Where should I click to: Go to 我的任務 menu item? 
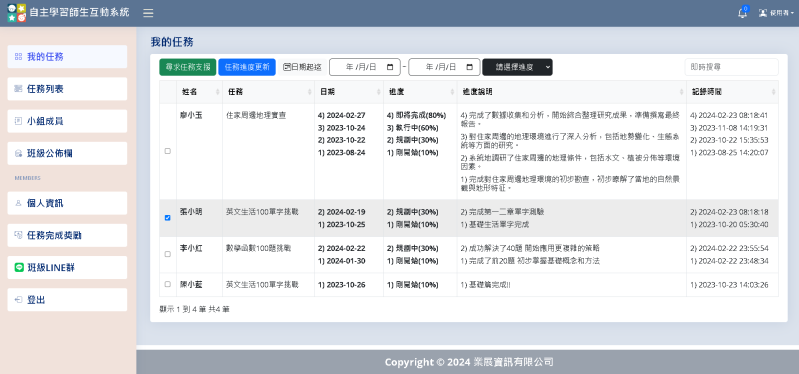tap(67, 57)
